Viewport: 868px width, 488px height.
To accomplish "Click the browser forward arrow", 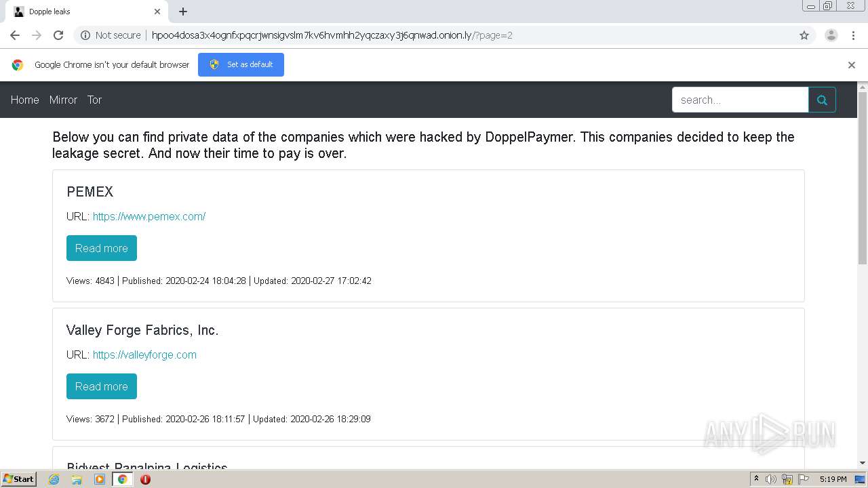I will pos(37,35).
